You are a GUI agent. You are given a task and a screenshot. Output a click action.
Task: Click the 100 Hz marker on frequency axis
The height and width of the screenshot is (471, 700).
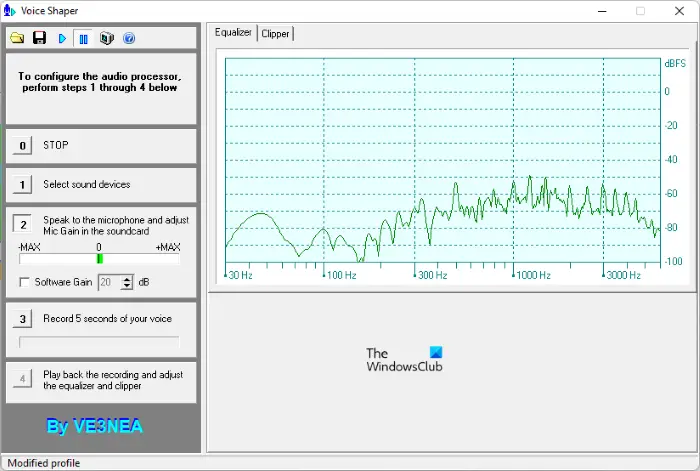point(342,275)
